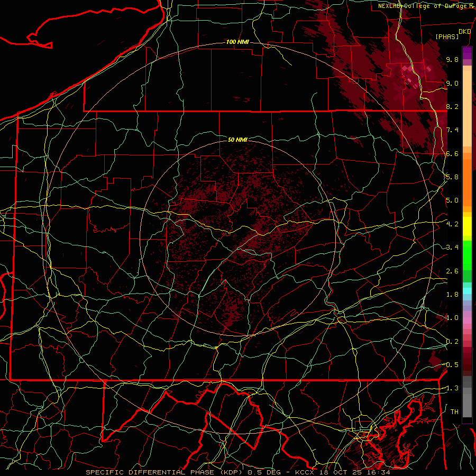This screenshot has height=476, width=476.
Task: Click the 50 NMI range ring label
Action: tap(237, 140)
